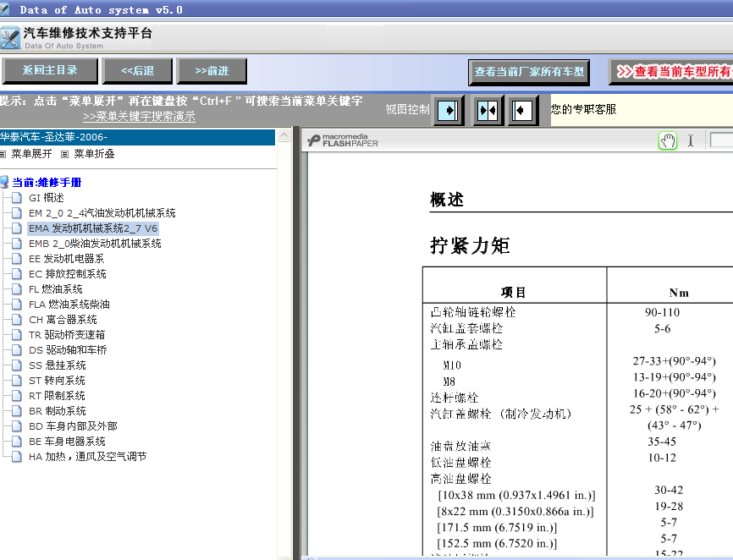This screenshot has width=733, height=560.
Task: Click the 您的专职客服 text
Action: (583, 109)
